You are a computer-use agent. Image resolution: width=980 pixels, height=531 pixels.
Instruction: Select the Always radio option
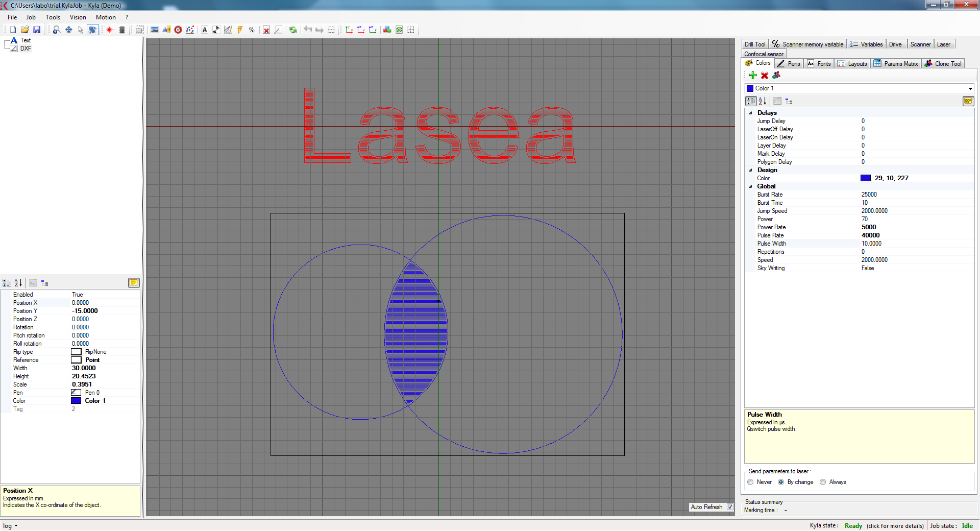pos(823,482)
